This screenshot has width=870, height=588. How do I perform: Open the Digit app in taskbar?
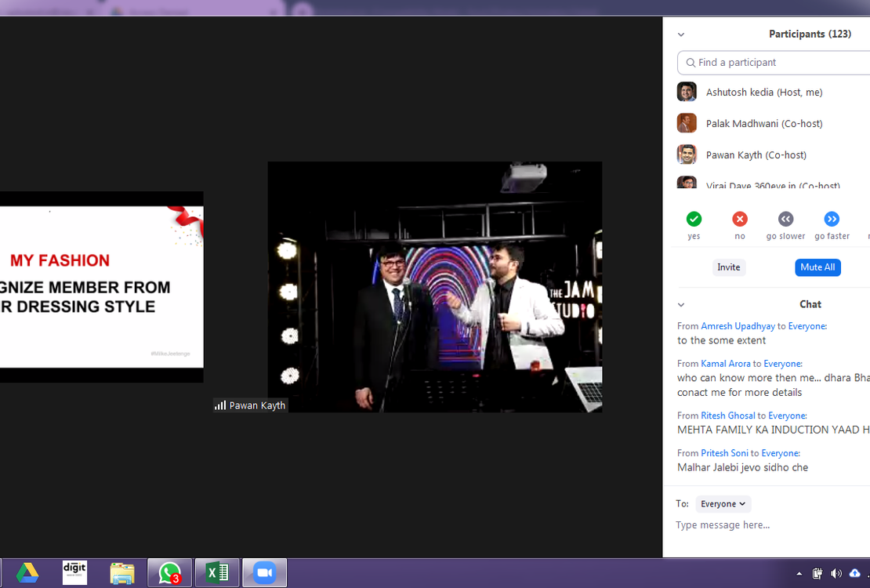tap(74, 573)
